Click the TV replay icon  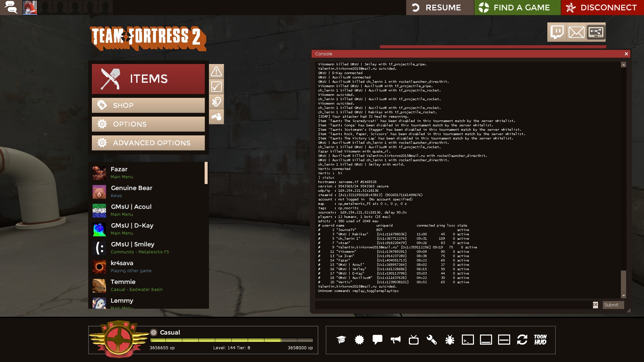414,340
